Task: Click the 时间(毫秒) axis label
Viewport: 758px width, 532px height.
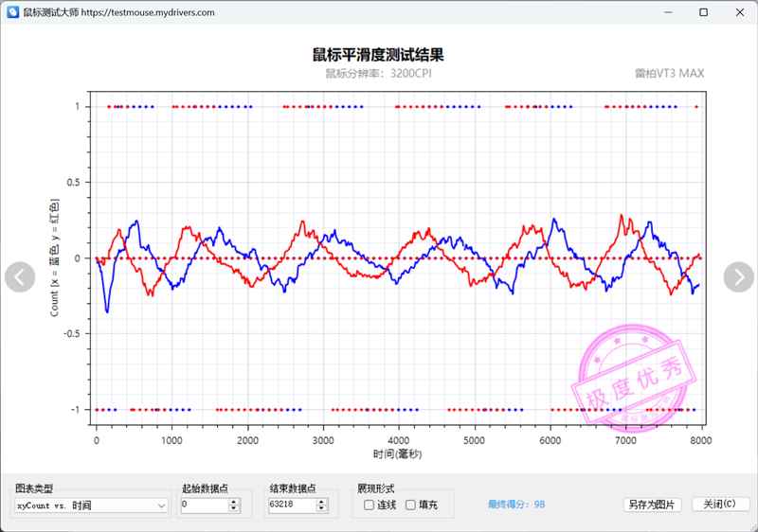Action: [397, 453]
